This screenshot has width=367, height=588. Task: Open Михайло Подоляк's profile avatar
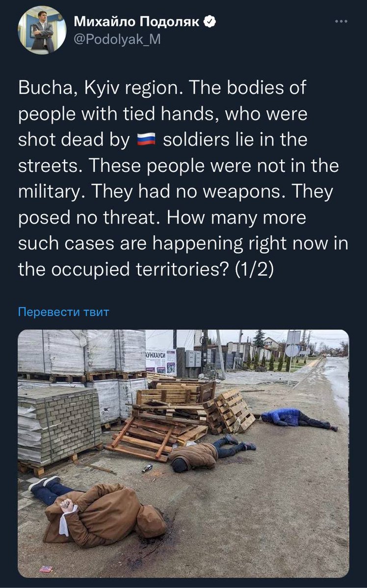coord(42,30)
